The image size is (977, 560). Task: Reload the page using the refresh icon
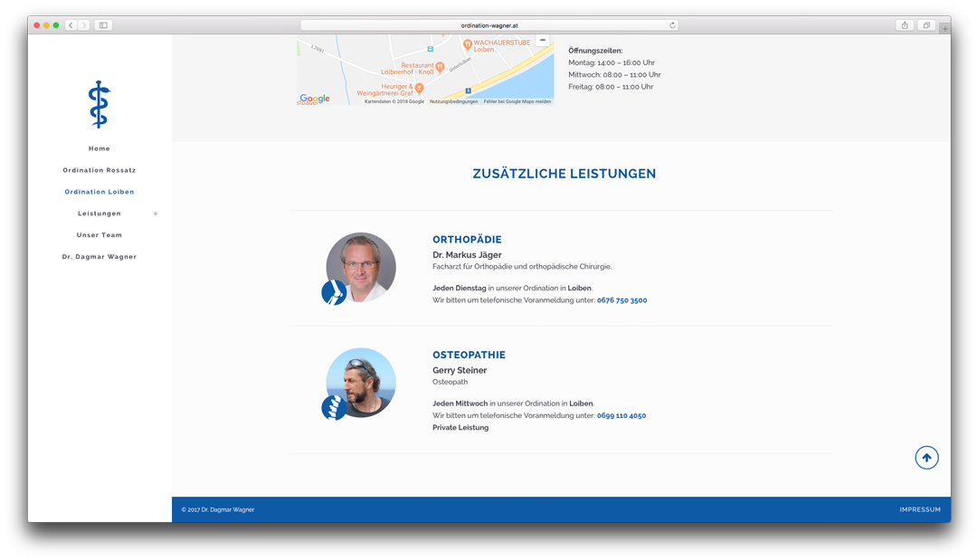coord(672,25)
